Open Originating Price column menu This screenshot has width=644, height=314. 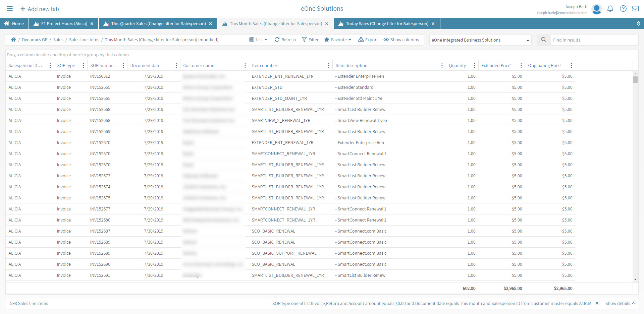pos(572,66)
